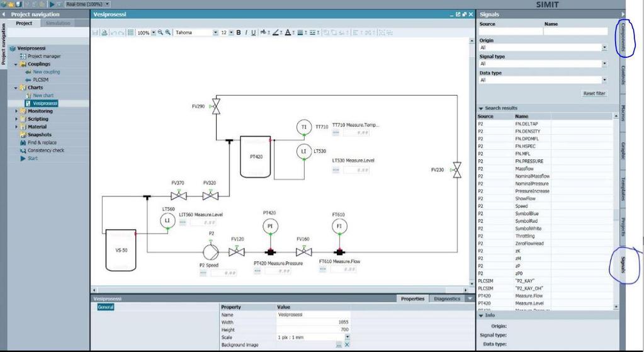Open the 100% zoom level dropdown
Screen dimensions: 644x352
click(154, 33)
